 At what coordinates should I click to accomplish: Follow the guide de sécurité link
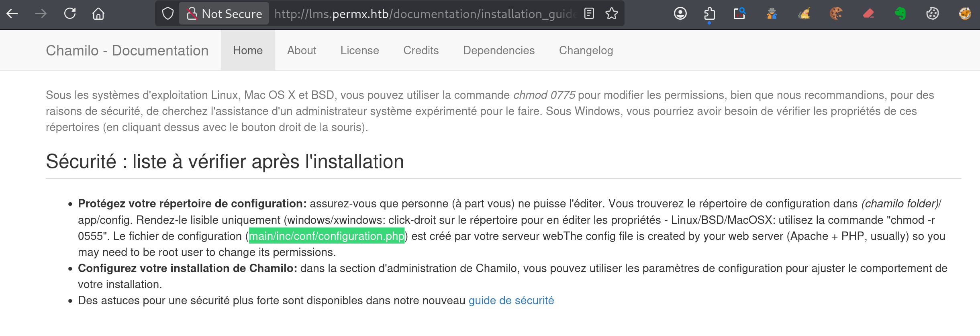tap(511, 300)
